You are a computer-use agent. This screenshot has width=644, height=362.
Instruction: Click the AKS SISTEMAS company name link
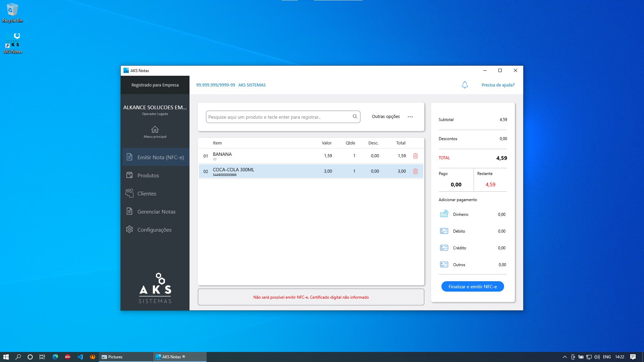(252, 85)
